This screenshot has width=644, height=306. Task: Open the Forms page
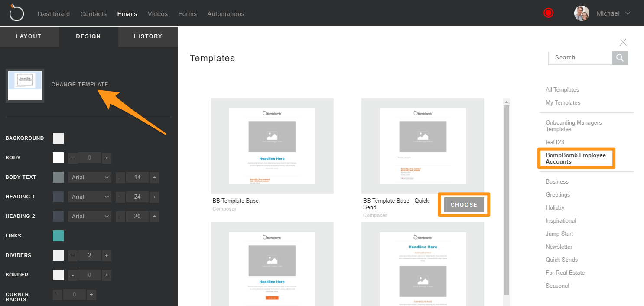click(188, 14)
